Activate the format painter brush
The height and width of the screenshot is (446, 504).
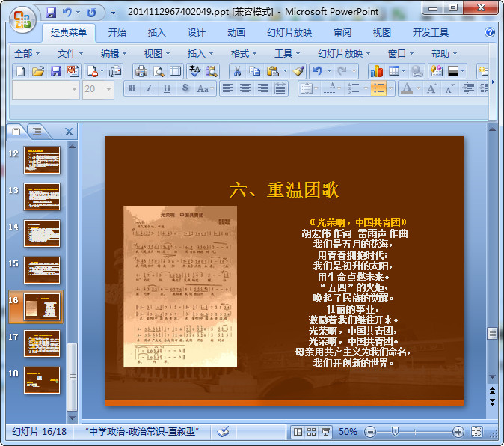298,71
